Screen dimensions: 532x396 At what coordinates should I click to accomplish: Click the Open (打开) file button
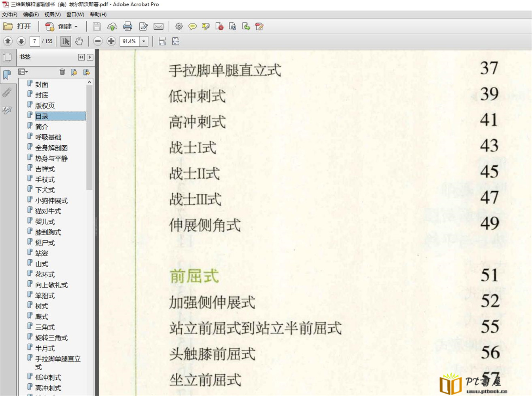coord(17,27)
